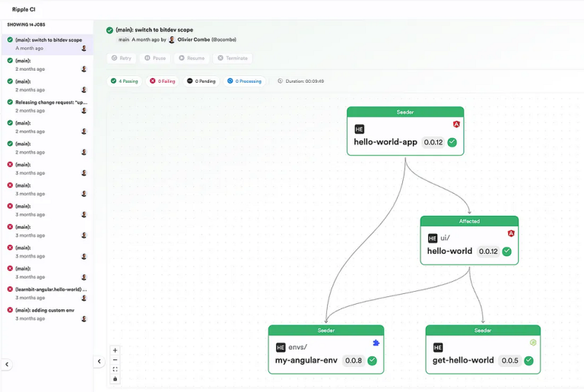This screenshot has width=584, height=392.
Task: Click the fit view icon
Action: (116, 369)
